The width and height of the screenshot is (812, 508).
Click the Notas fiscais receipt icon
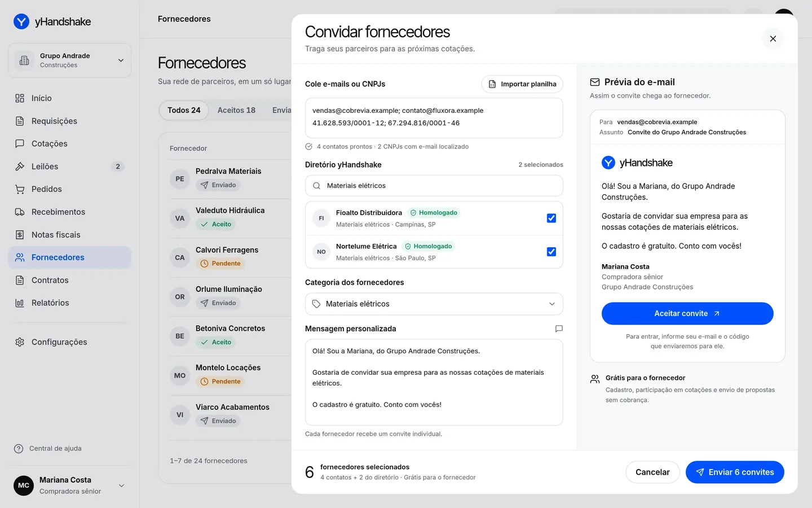(x=20, y=235)
